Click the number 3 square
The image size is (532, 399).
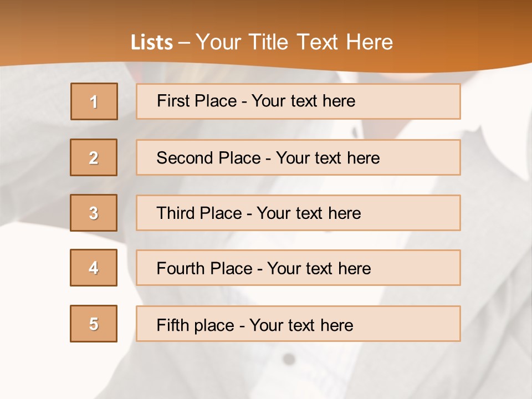click(94, 213)
